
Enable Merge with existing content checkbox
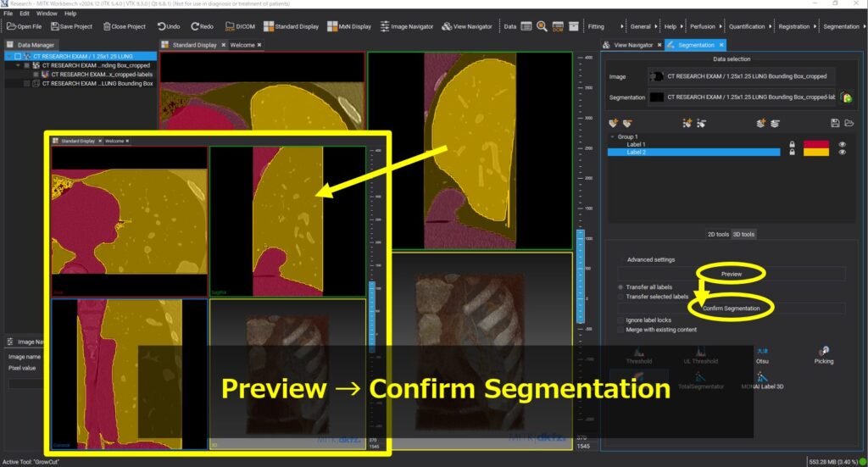(x=620, y=329)
